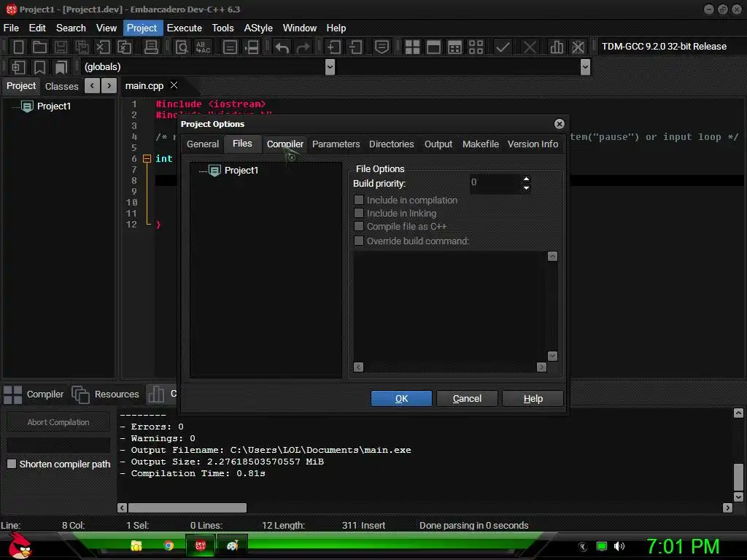Click the compile log vertical scrollbar thumb
Image resolution: width=747 pixels, height=560 pixels.
738,477
